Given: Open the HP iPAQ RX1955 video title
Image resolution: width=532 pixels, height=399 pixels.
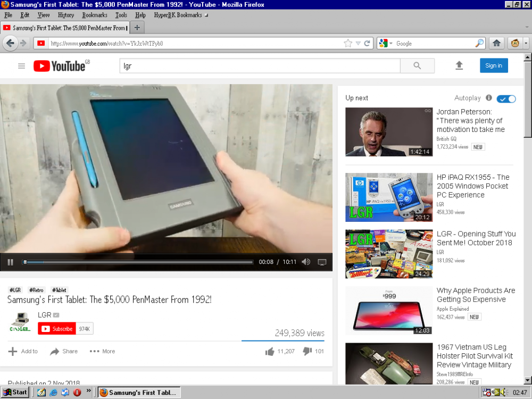Looking at the screenshot, I should click(x=473, y=186).
